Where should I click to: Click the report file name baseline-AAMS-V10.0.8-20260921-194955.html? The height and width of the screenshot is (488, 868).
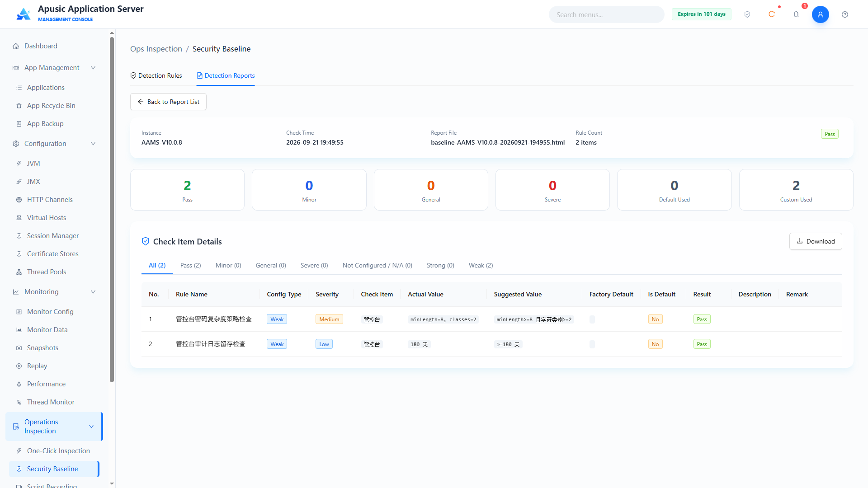[498, 142]
